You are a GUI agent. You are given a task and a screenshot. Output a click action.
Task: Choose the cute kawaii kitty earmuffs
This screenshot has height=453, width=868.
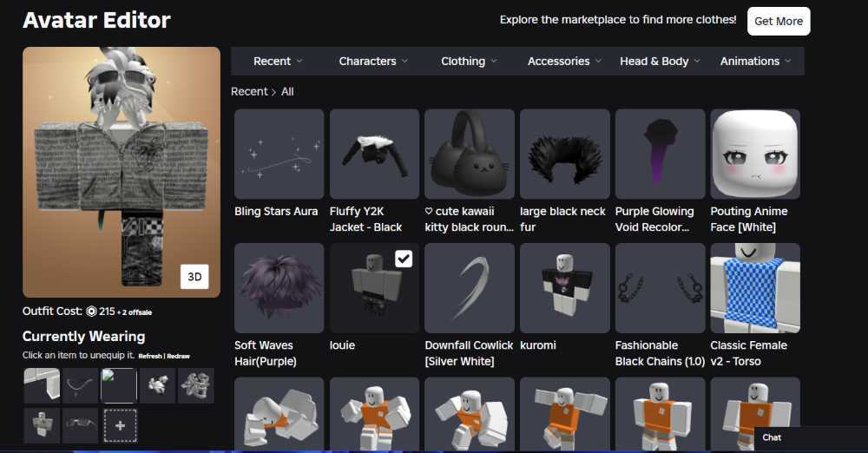point(470,154)
